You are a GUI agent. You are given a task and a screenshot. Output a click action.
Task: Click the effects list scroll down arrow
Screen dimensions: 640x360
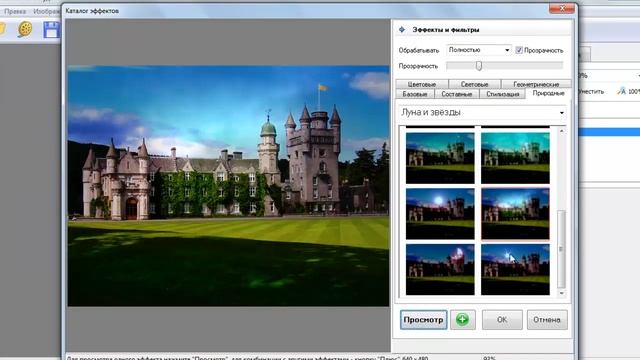point(562,293)
